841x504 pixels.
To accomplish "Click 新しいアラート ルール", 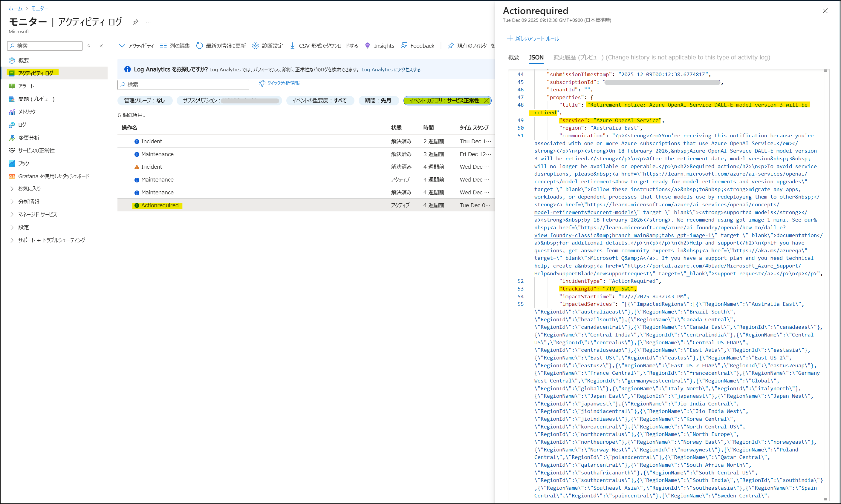I will coord(533,39).
